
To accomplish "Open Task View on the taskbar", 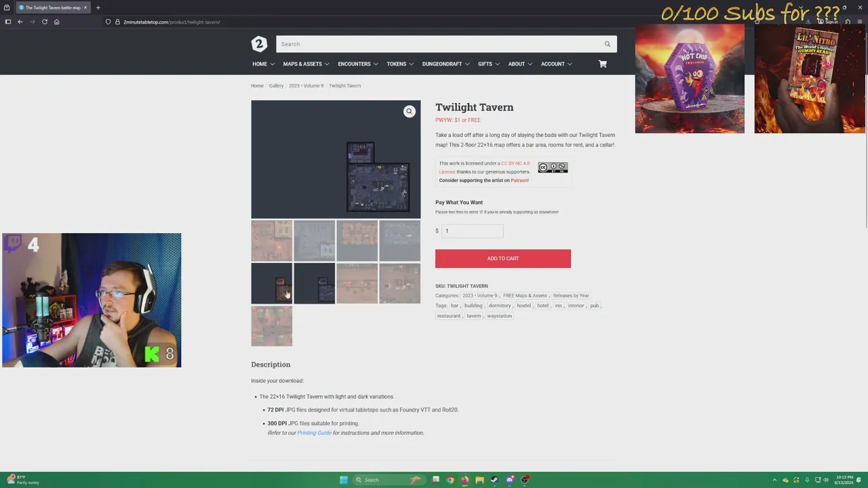I will (436, 480).
